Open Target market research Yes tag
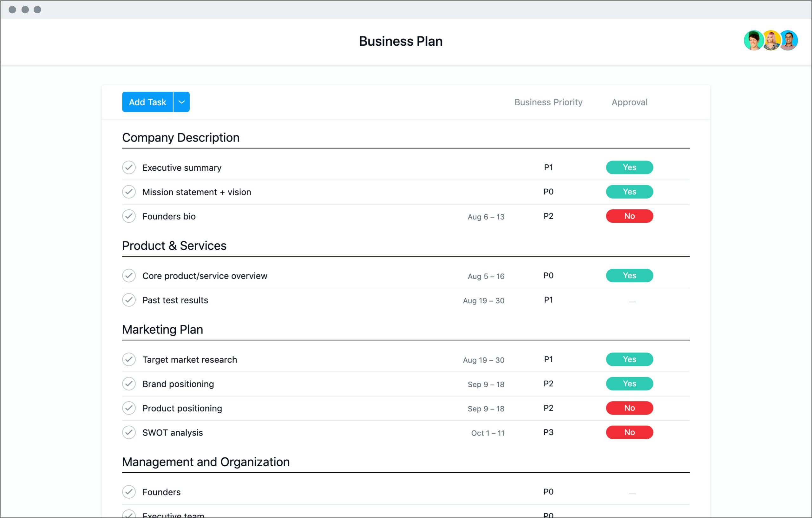The height and width of the screenshot is (518, 812). pos(630,359)
